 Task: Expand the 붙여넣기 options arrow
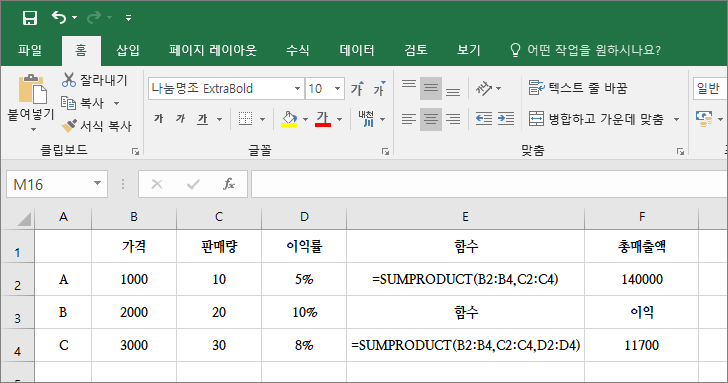tap(32, 129)
